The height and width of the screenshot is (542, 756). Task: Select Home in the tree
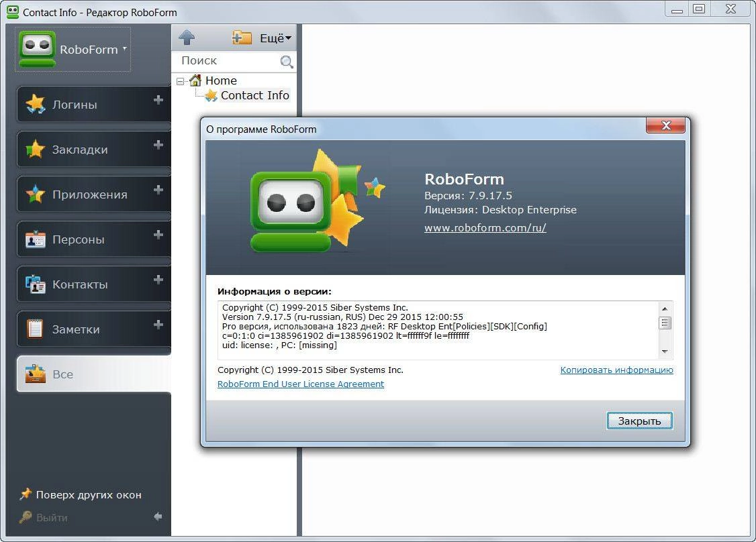[x=221, y=80]
